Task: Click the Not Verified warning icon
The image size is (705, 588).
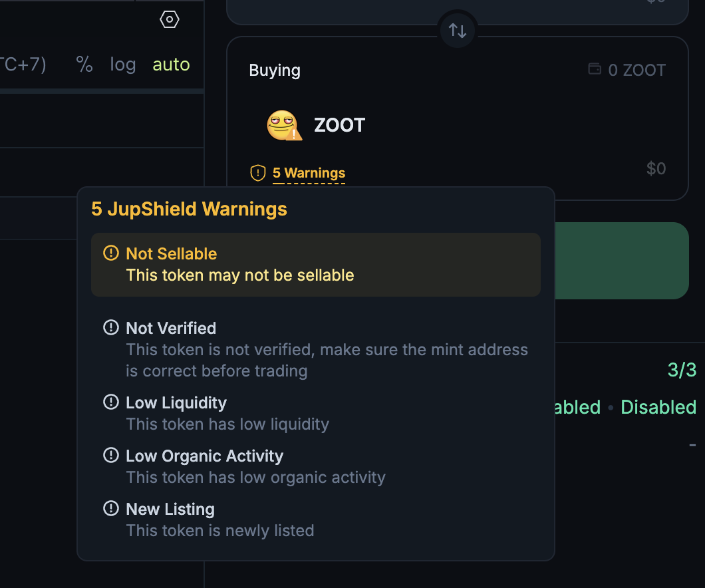Action: [x=111, y=327]
